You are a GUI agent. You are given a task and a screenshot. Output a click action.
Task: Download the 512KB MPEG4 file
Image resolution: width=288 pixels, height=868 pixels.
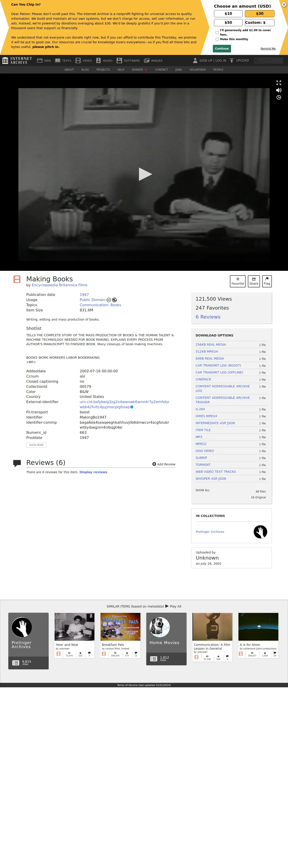[x=206, y=352]
